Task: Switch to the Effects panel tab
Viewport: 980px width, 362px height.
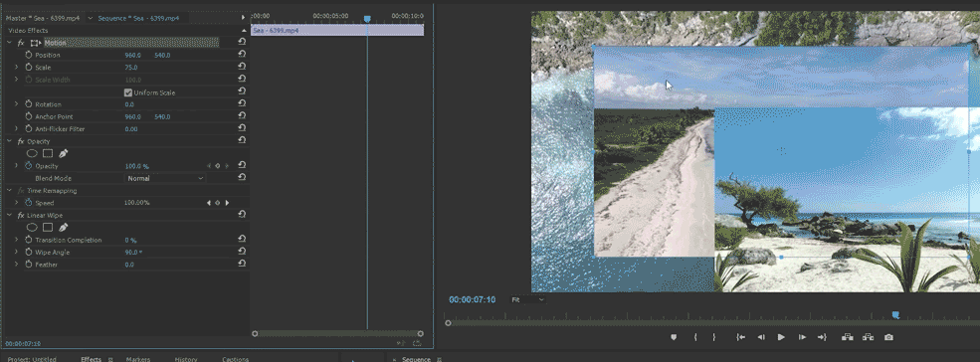Action: [92, 359]
